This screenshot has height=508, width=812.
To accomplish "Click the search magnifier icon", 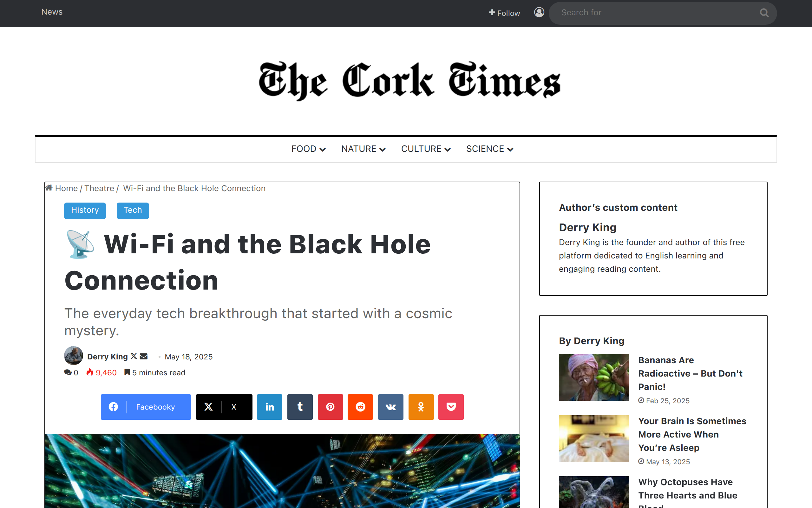I will (x=764, y=13).
